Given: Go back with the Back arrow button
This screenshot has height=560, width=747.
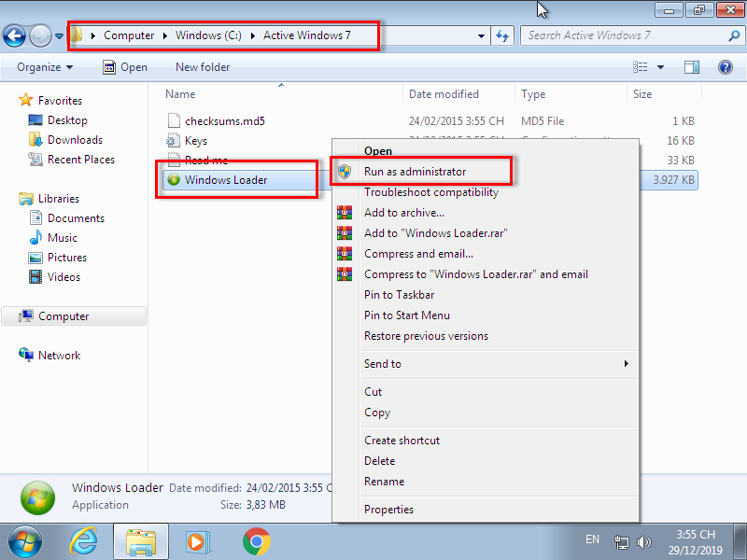Looking at the screenshot, I should pos(14,35).
